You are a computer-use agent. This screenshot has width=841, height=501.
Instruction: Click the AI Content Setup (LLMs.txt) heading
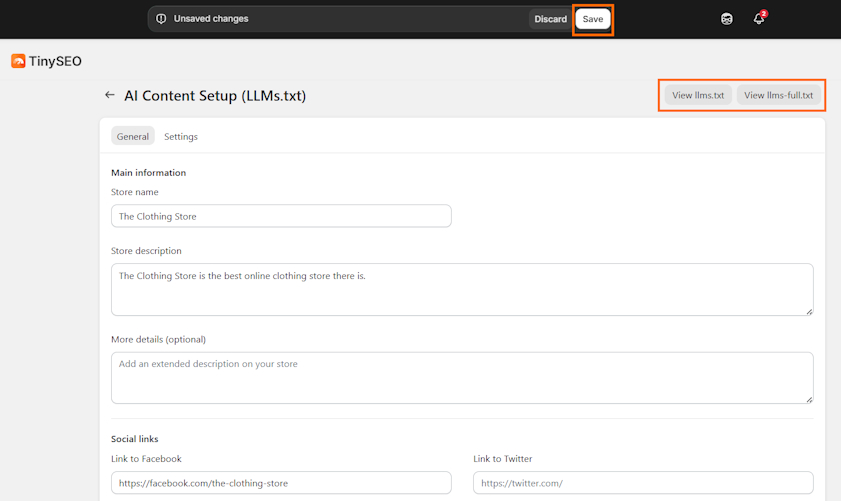point(215,95)
